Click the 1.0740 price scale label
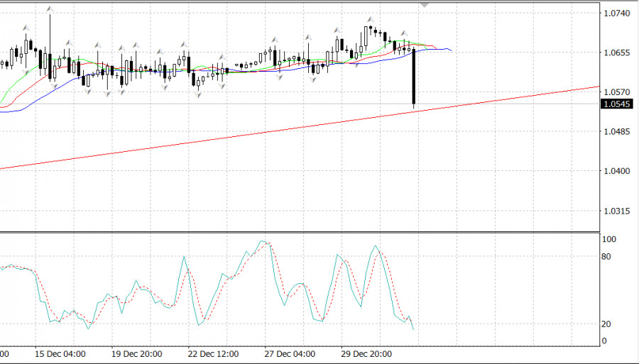 coord(615,13)
